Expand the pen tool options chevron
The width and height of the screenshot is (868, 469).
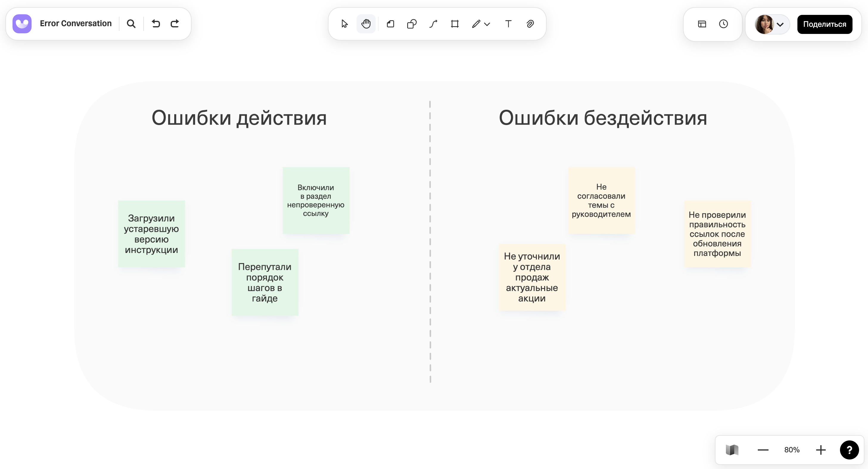(487, 25)
